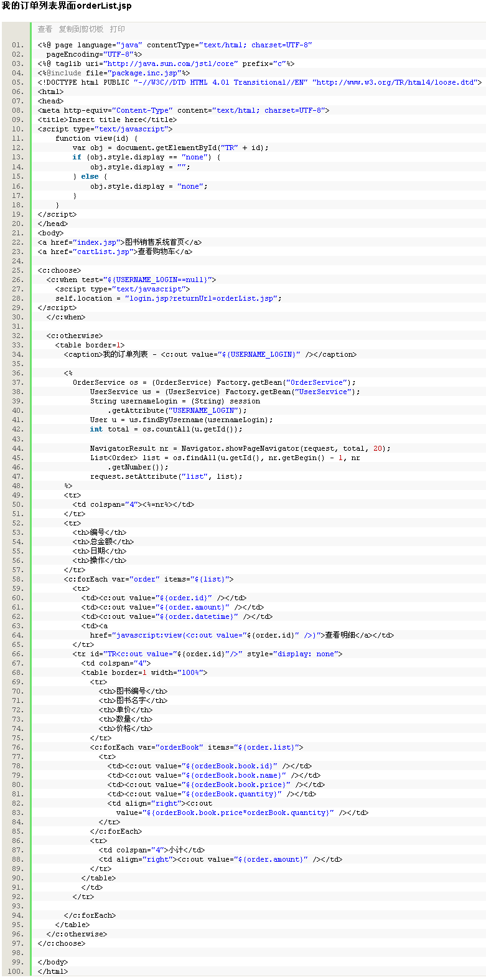Click the th 总金额 header line
Screen dimensions: 486x980
pyautogui.click(x=103, y=542)
